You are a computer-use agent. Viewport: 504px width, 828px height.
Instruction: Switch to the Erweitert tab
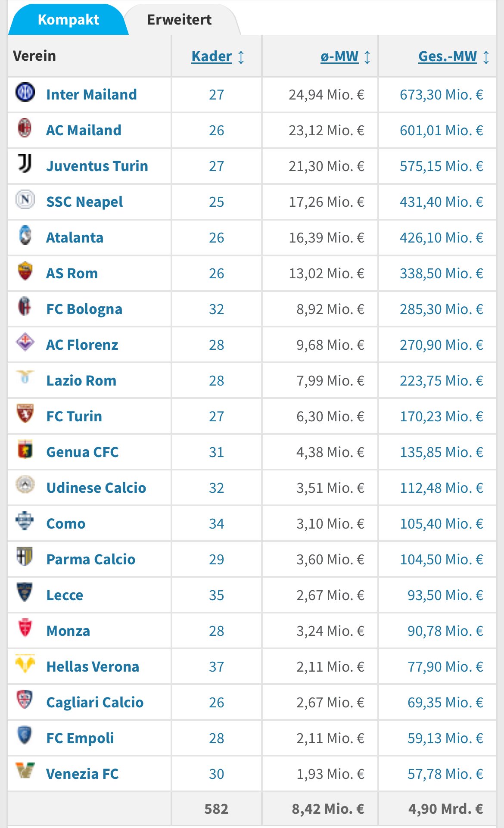180,20
